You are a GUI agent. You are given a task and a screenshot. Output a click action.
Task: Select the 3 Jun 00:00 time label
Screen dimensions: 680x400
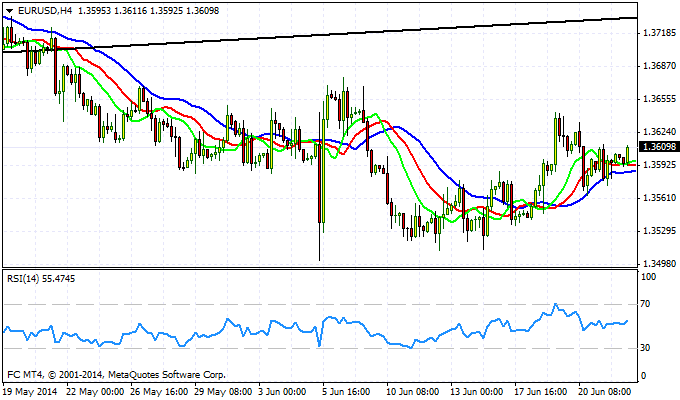point(282,392)
